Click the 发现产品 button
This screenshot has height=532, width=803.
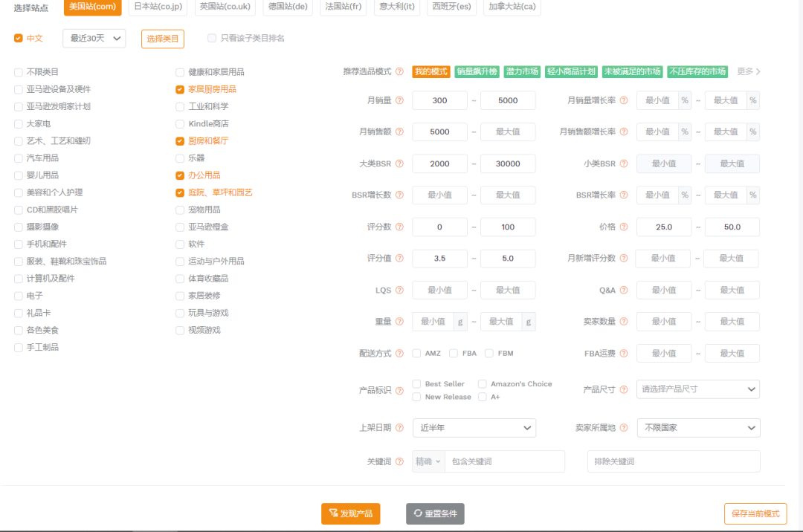351,513
